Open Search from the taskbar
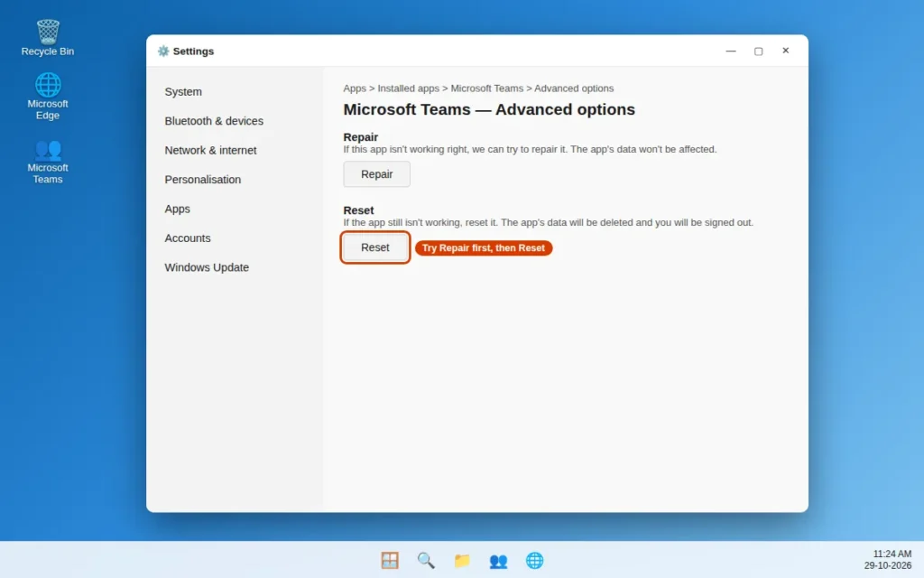This screenshot has height=578, width=924. (426, 560)
